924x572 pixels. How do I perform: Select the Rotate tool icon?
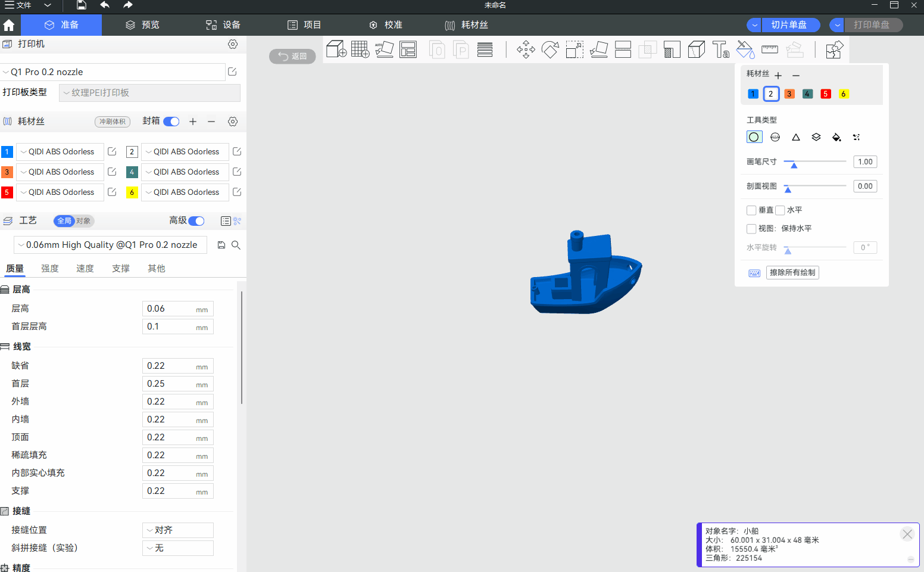click(550, 49)
